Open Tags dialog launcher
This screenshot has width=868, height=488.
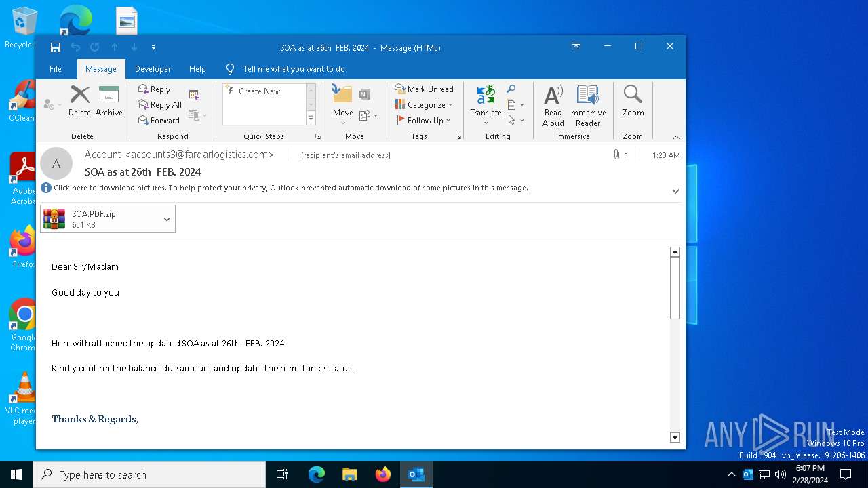[458, 136]
